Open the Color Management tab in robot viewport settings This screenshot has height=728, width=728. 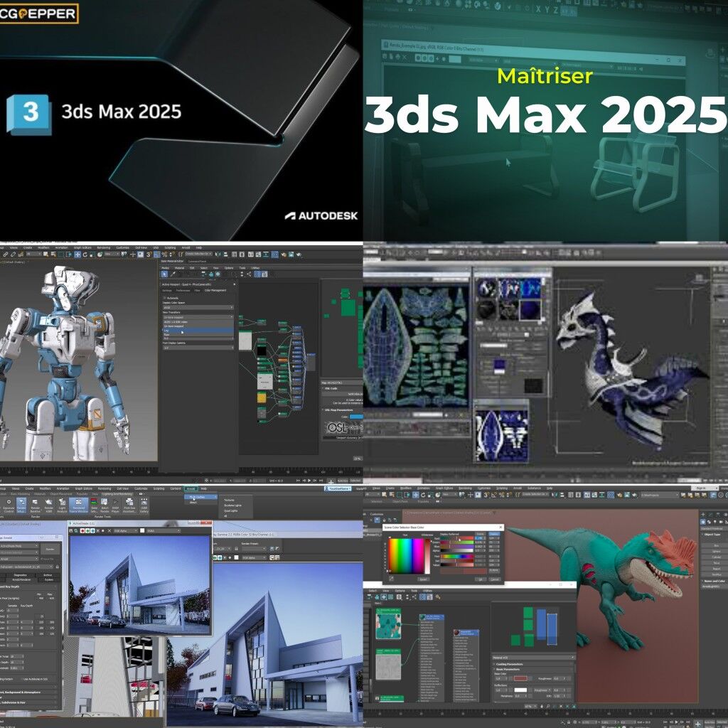(215, 291)
